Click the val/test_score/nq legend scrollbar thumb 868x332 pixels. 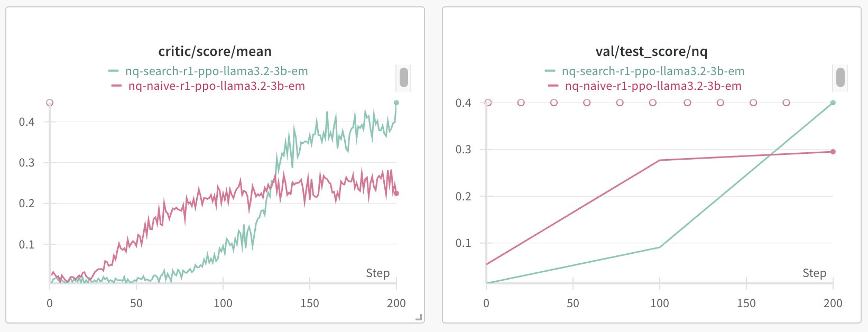[840, 77]
